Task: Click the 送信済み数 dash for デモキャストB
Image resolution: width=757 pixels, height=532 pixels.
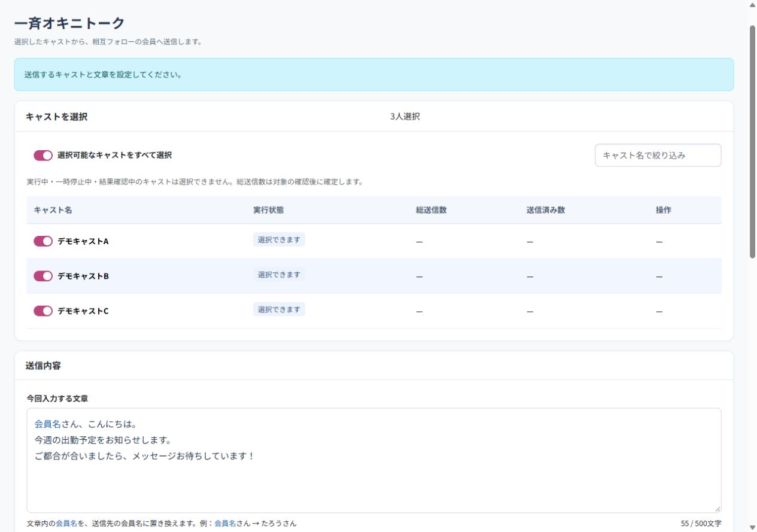Action: (530, 276)
